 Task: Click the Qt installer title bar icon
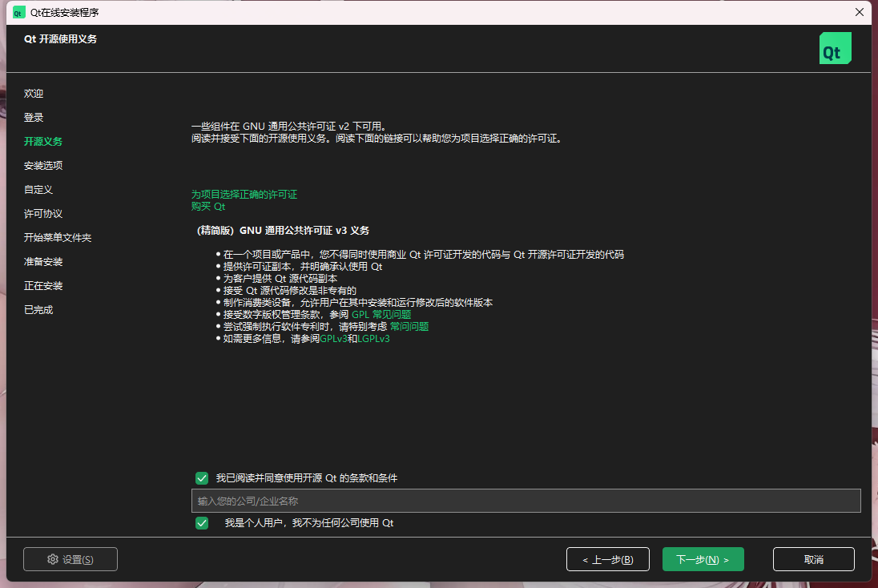(x=18, y=12)
